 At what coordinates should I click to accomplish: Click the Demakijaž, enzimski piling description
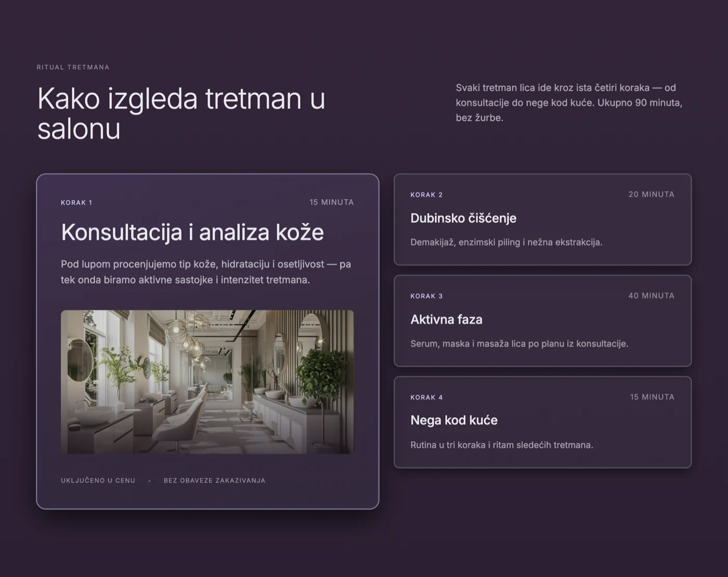[506, 242]
